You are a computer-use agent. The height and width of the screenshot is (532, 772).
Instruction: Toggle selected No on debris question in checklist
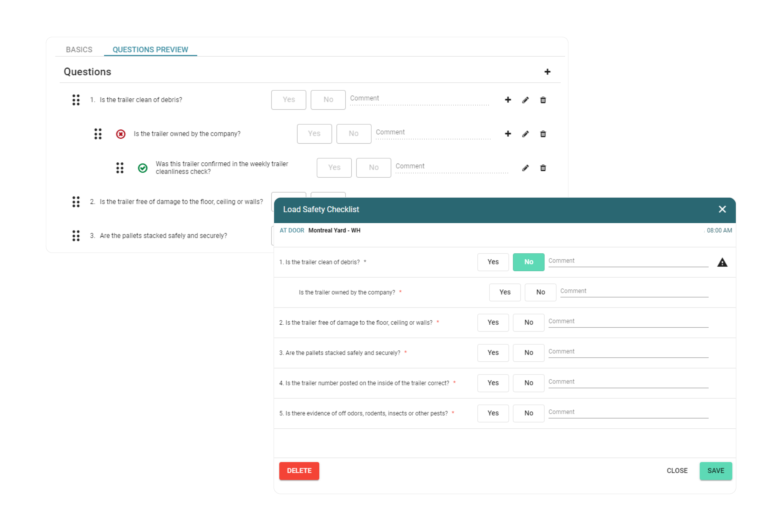529,262
